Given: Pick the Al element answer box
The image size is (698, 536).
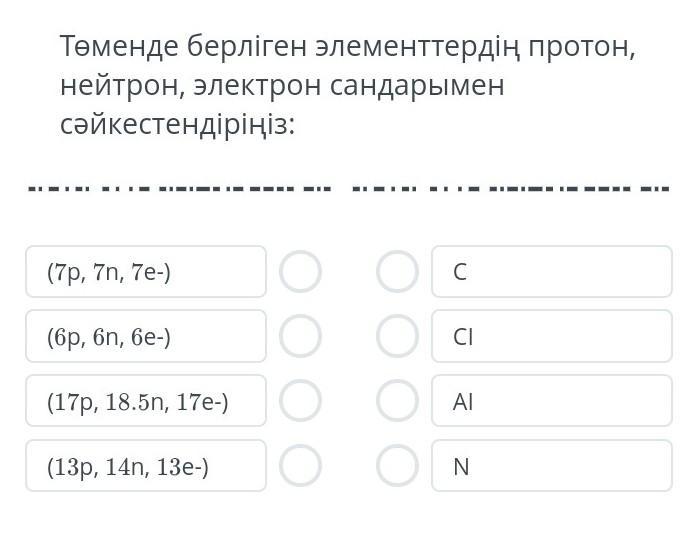Looking at the screenshot, I should [x=551, y=401].
